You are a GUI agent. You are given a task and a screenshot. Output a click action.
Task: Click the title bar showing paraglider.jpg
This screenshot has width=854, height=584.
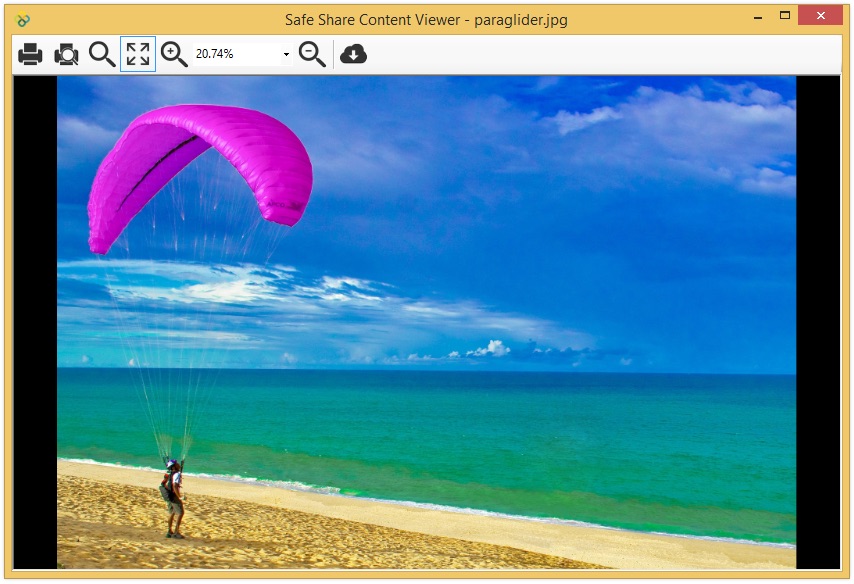pos(425,18)
